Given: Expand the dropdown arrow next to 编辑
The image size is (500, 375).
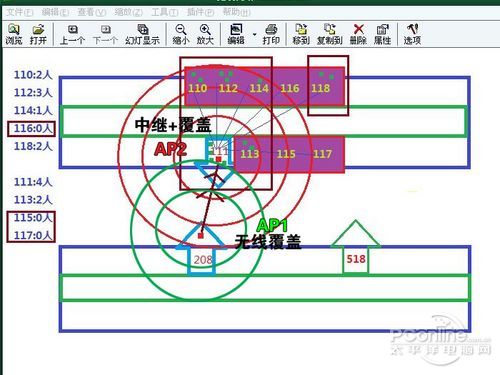Looking at the screenshot, I should tap(255, 34).
